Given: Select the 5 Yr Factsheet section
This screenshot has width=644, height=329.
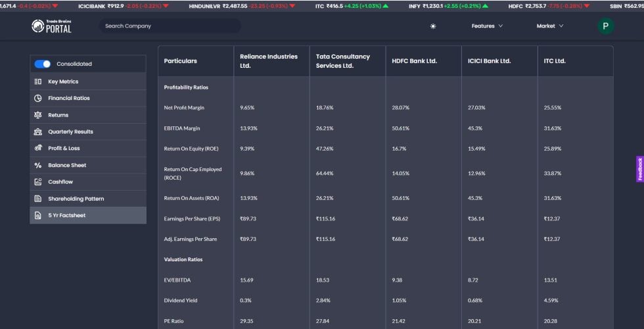Looking at the screenshot, I should coord(88,215).
